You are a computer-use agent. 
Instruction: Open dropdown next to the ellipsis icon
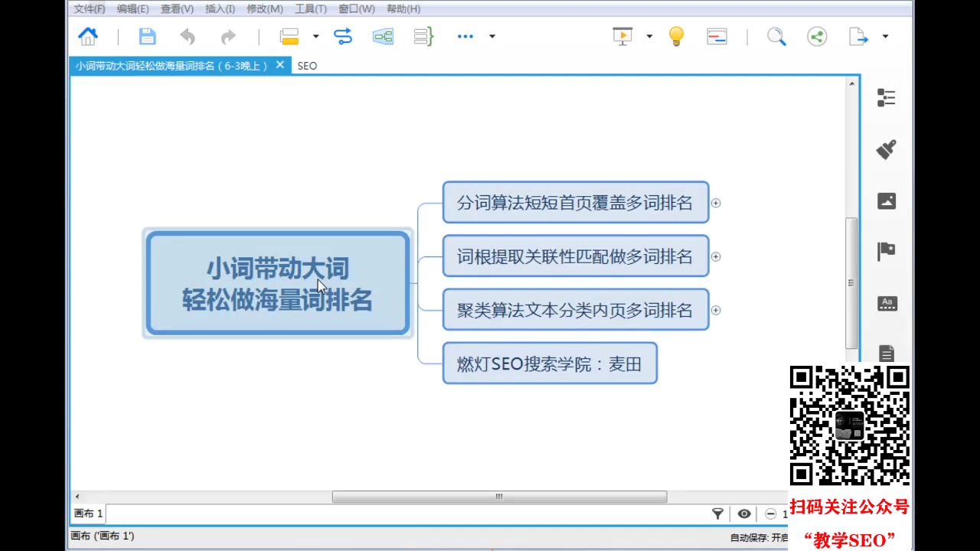[x=492, y=36]
